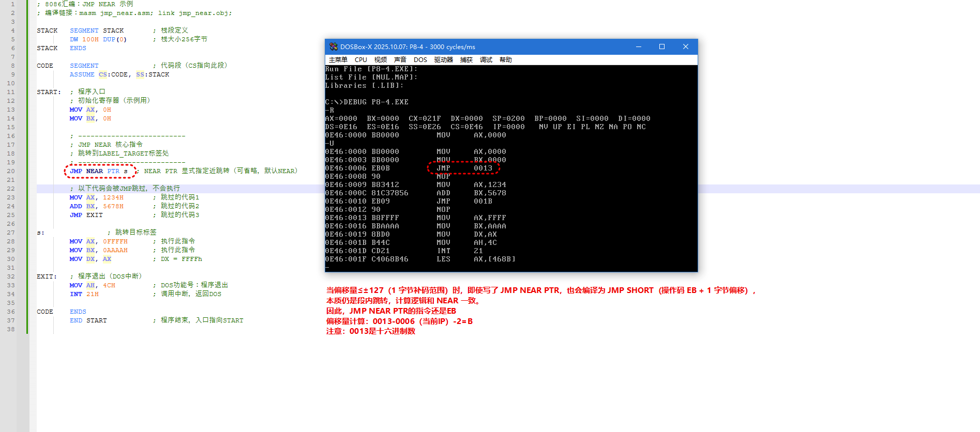The image size is (980, 432).
Task: Click '0E46:0016 BBAAAA' line in DOSBox
Action: pyautogui.click(x=416, y=226)
